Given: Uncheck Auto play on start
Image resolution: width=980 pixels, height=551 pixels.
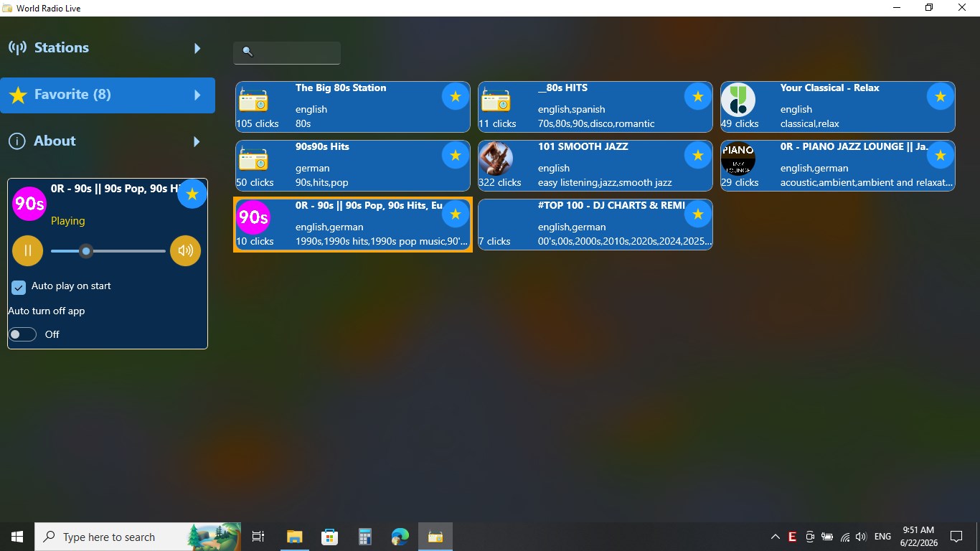Looking at the screenshot, I should click(19, 287).
